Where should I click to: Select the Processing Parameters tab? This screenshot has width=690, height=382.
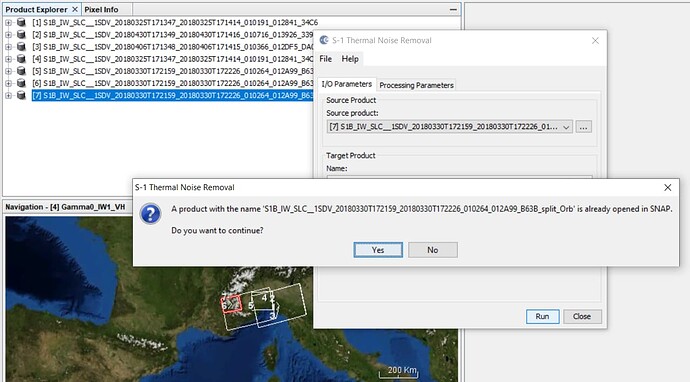(x=416, y=85)
